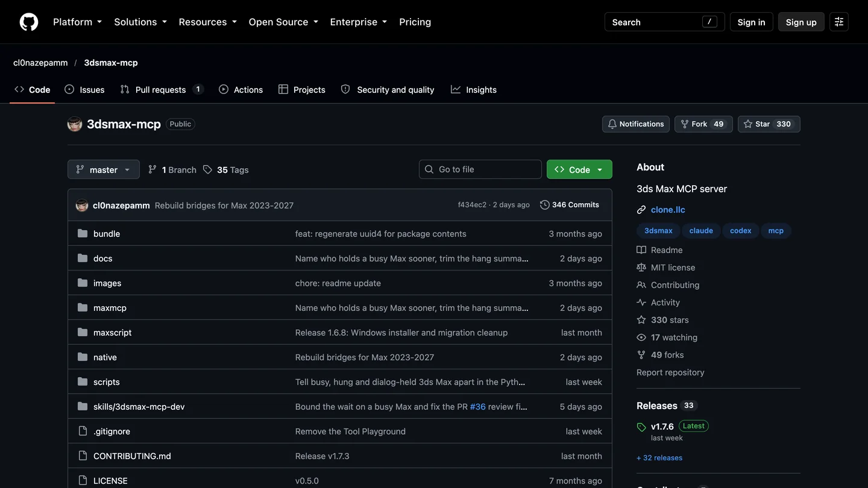868x488 pixels.
Task: Switch to the Issues tab
Action: pyautogui.click(x=84, y=90)
